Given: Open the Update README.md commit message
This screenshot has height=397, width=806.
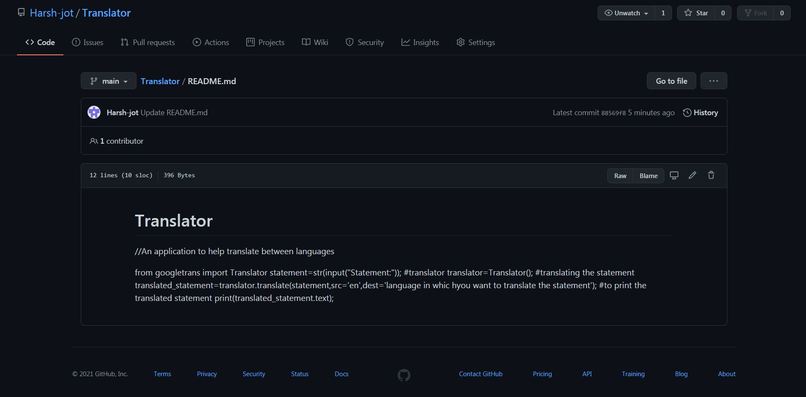Looking at the screenshot, I should click(174, 113).
